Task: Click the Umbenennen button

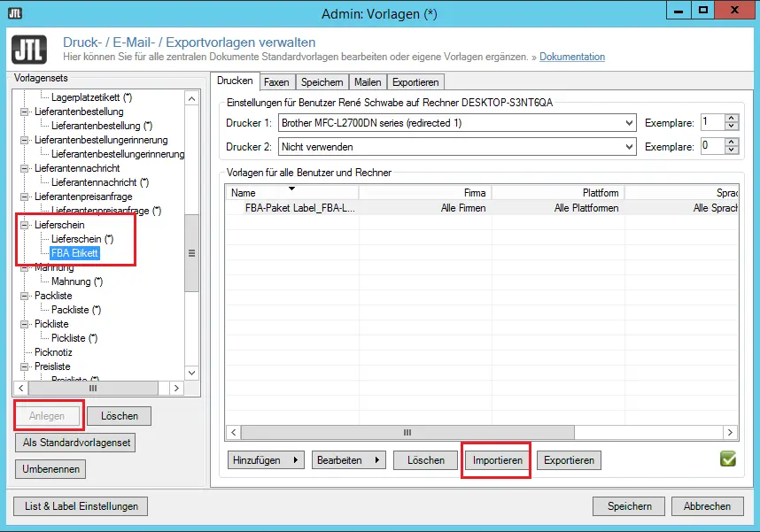Action: pos(50,469)
